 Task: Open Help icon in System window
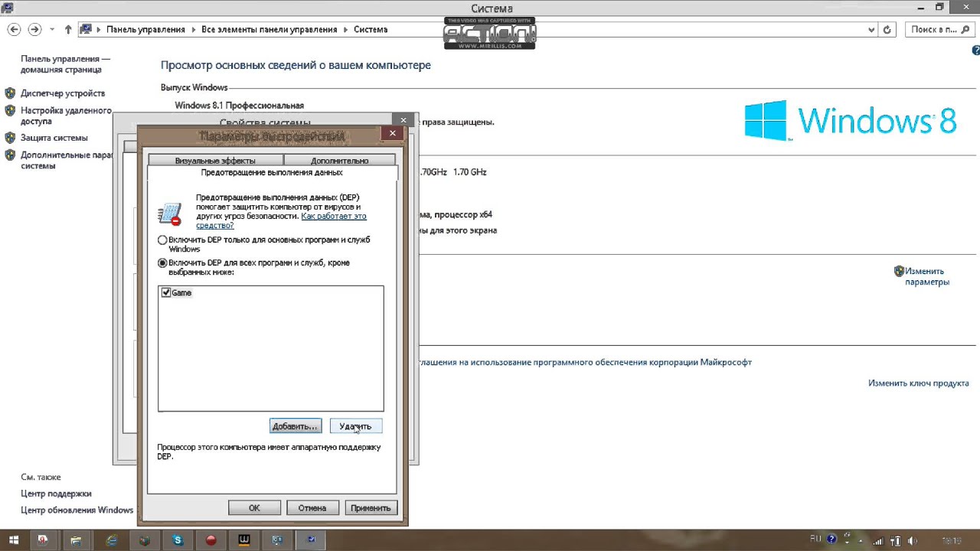[x=975, y=51]
